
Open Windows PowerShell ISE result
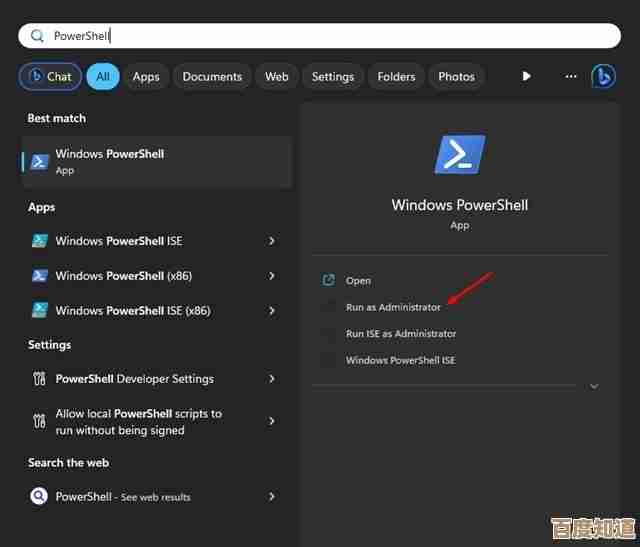pos(157,241)
